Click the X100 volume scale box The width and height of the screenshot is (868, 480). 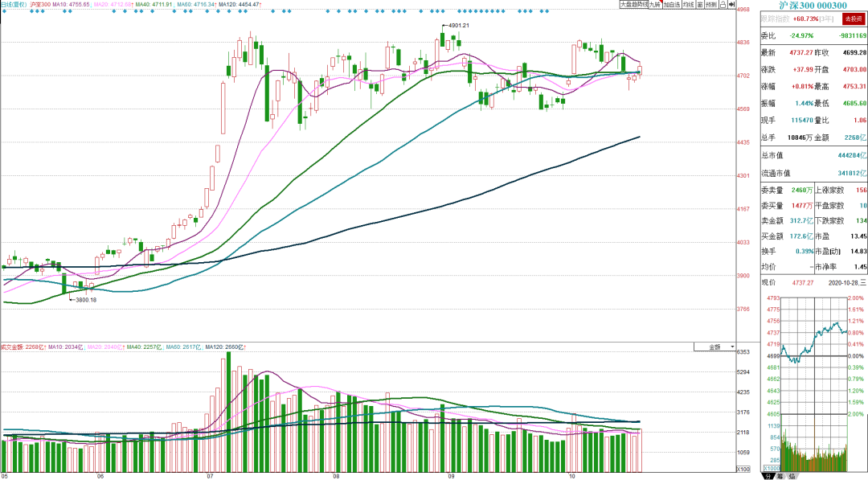(743, 470)
